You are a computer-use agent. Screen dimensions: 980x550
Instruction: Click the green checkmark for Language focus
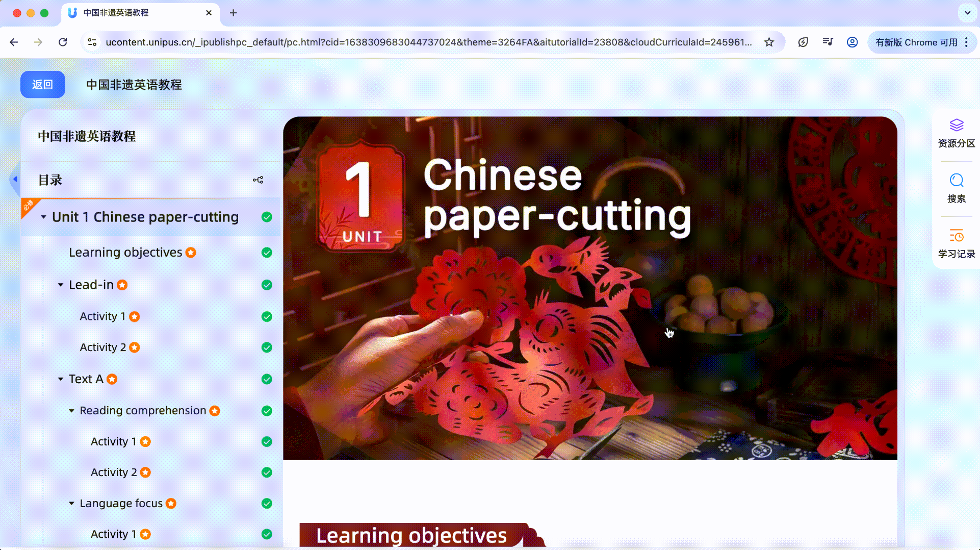(x=267, y=504)
